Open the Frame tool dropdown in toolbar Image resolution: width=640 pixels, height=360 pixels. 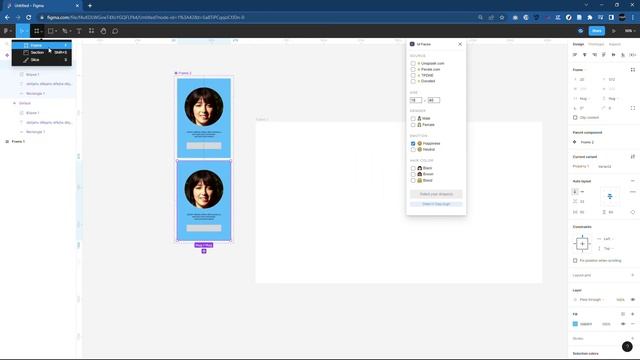[x=41, y=31]
